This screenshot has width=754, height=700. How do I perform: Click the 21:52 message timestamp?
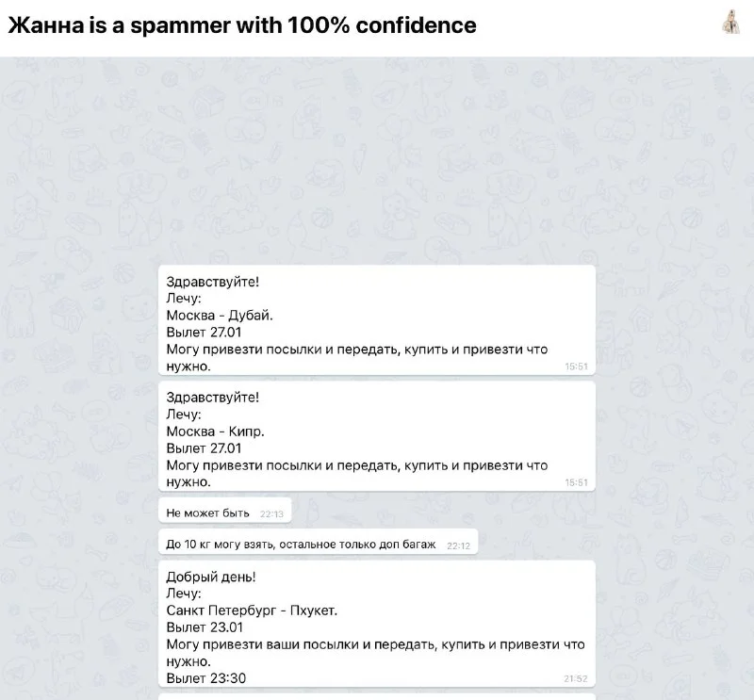click(x=575, y=678)
